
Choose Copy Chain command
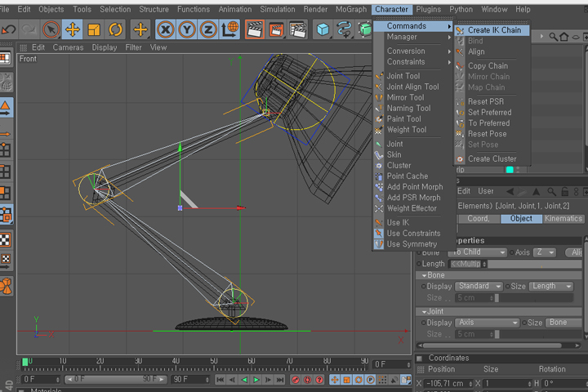pyautogui.click(x=488, y=65)
